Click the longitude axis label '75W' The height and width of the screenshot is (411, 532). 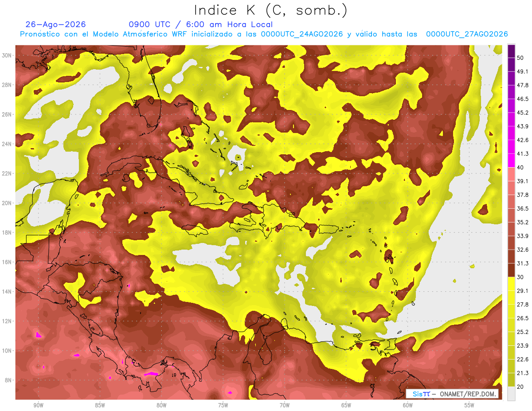(223, 406)
